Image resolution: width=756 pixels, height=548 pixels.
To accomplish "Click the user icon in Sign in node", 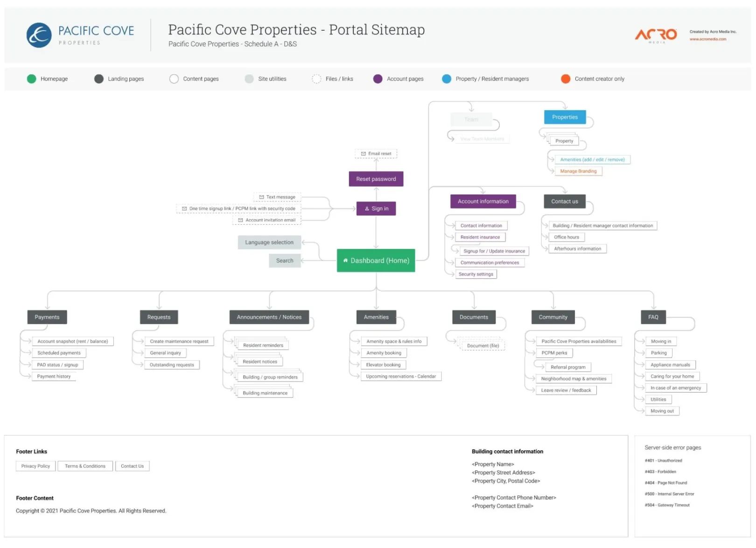I will click(367, 209).
